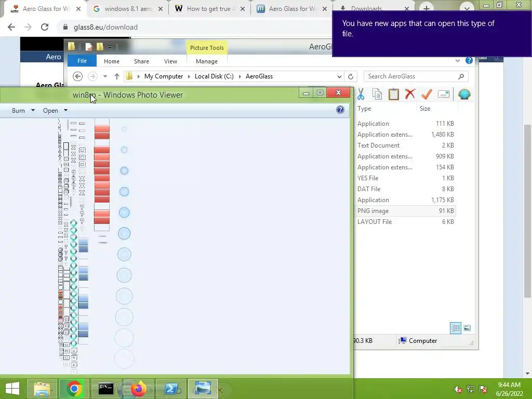
Task: Click the new apps notification banner
Action: pyautogui.click(x=432, y=34)
